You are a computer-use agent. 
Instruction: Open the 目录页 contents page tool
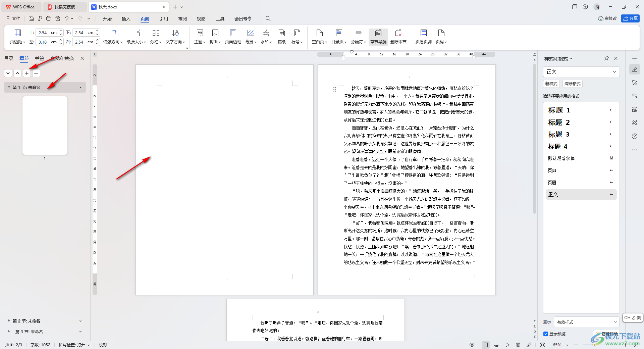coord(339,36)
